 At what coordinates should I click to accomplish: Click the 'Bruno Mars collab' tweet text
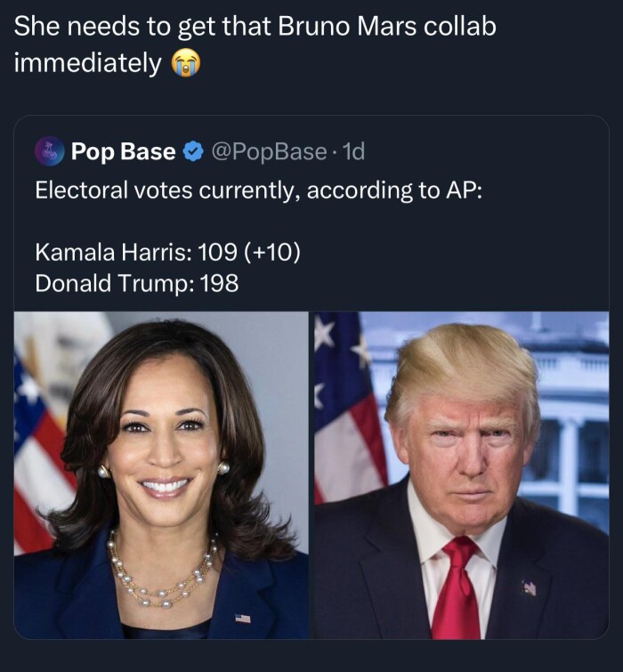[387, 27]
